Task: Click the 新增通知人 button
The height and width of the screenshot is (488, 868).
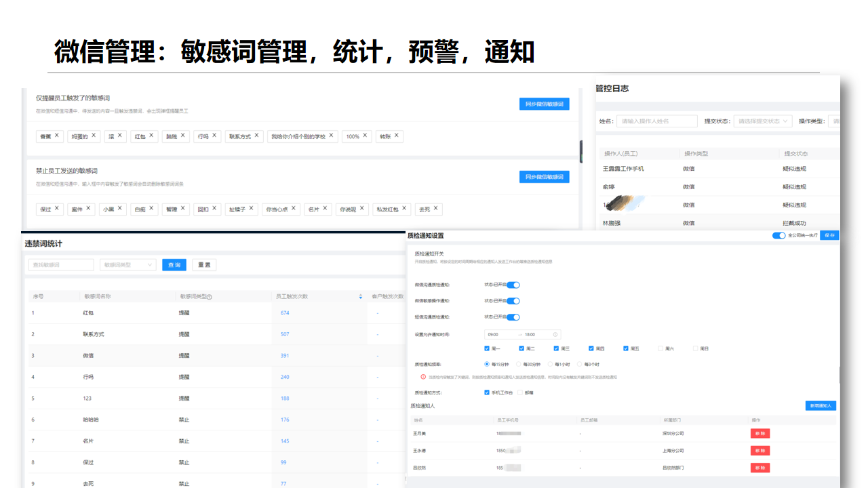Action: pos(821,405)
